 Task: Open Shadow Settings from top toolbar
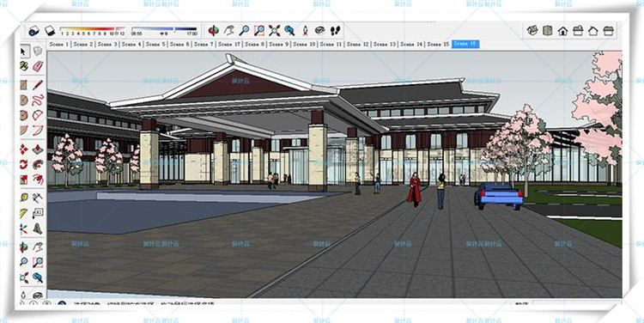[34, 31]
